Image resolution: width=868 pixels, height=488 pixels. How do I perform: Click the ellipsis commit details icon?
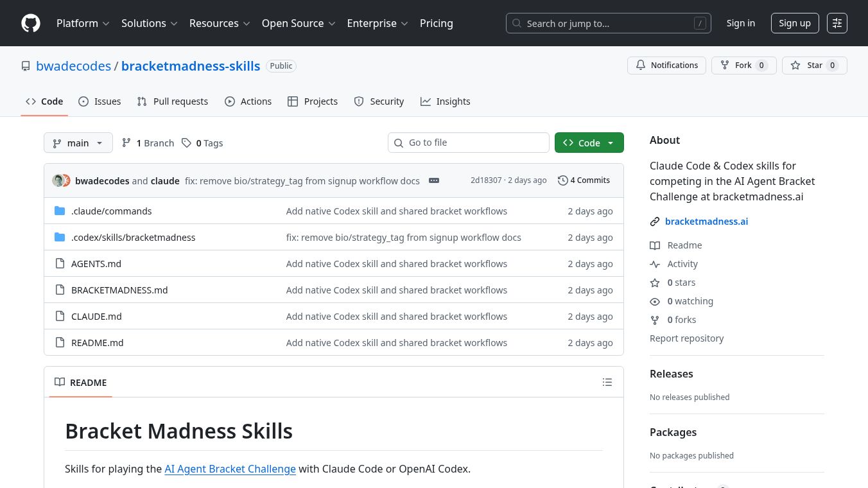(x=434, y=180)
